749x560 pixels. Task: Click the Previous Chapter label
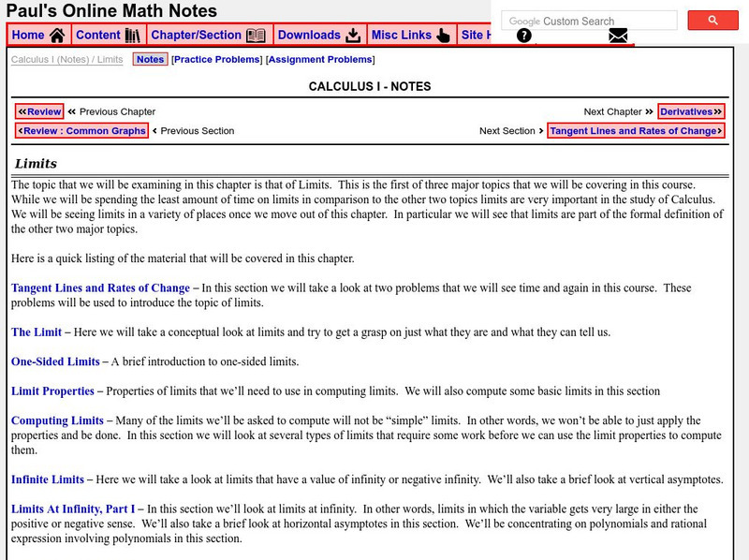(x=118, y=111)
